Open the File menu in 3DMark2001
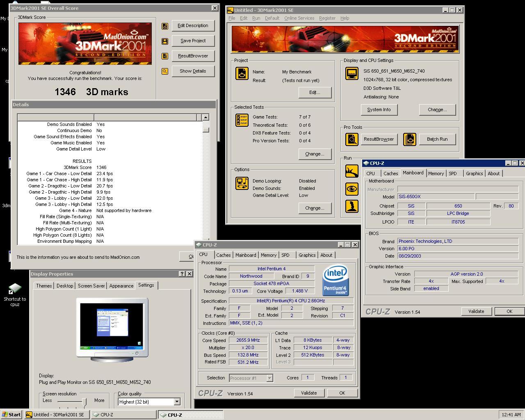 pos(232,18)
